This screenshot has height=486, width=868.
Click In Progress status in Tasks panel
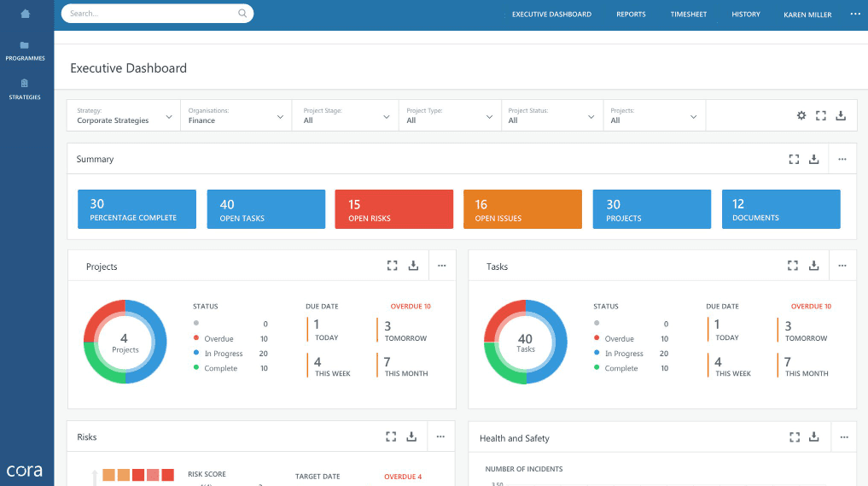(631, 354)
